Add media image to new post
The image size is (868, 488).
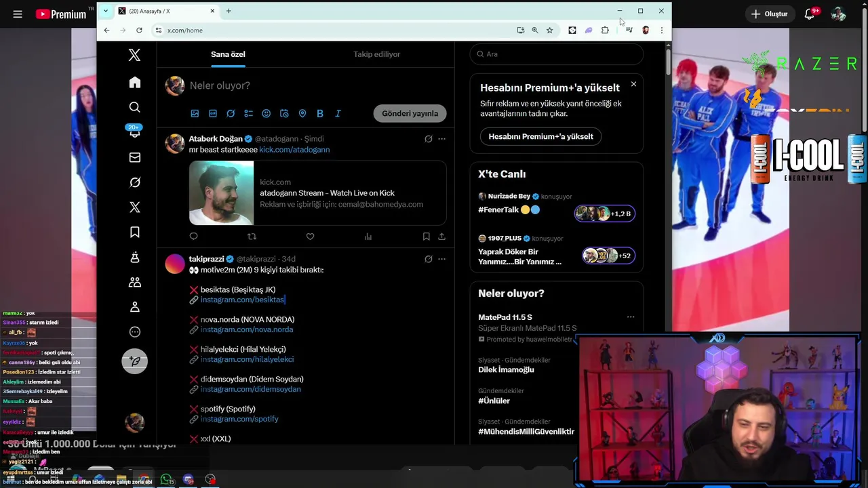(x=195, y=113)
